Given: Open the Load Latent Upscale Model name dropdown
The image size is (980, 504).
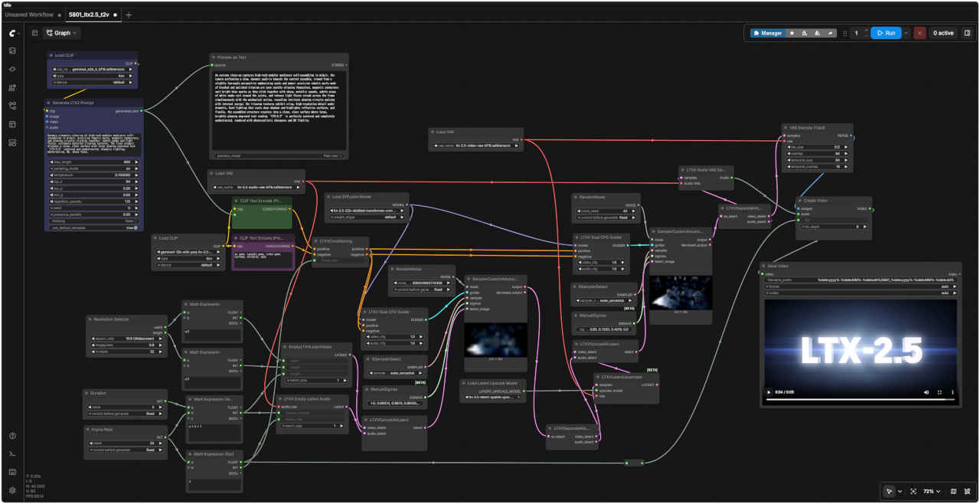Looking at the screenshot, I should [x=493, y=397].
